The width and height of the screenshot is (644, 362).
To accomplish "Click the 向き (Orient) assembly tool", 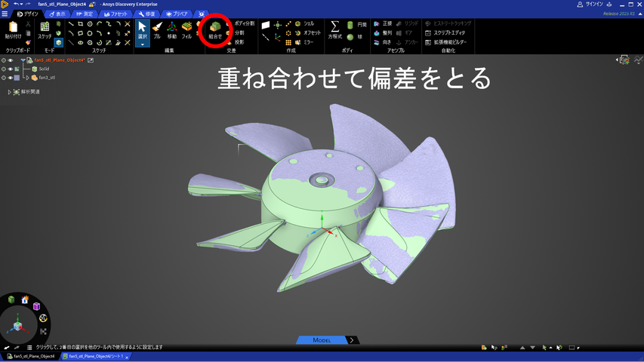I will coord(382,42).
